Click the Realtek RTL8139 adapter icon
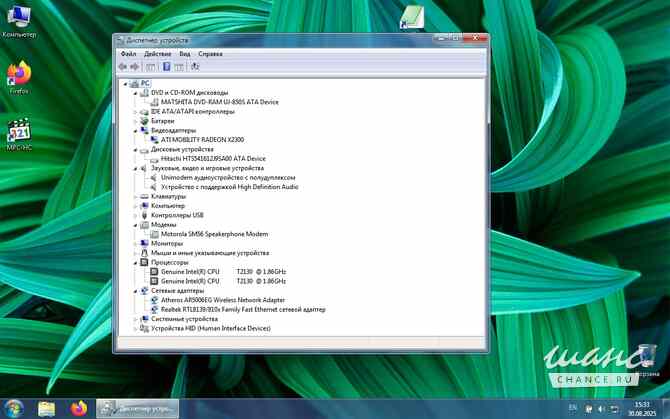The height and width of the screenshot is (419, 670). 154,310
